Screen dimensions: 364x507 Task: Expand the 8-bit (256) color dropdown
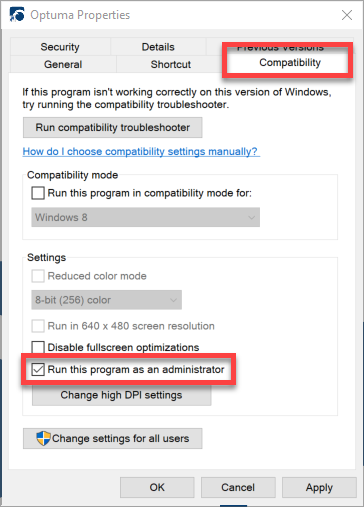(x=106, y=300)
